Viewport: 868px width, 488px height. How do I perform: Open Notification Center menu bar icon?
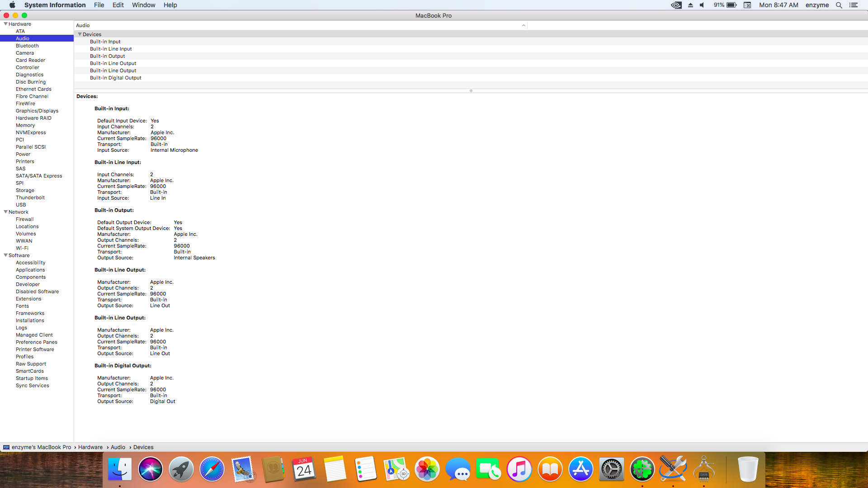point(854,5)
